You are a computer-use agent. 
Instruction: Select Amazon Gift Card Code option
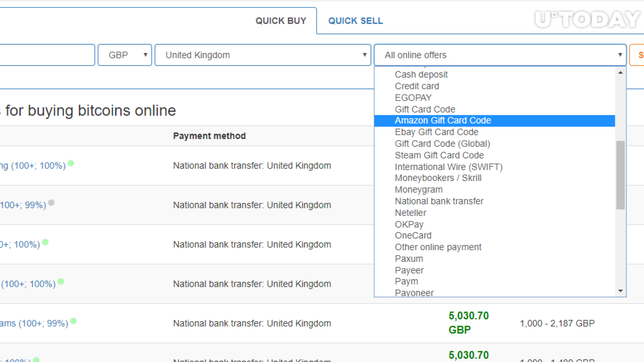(x=495, y=121)
